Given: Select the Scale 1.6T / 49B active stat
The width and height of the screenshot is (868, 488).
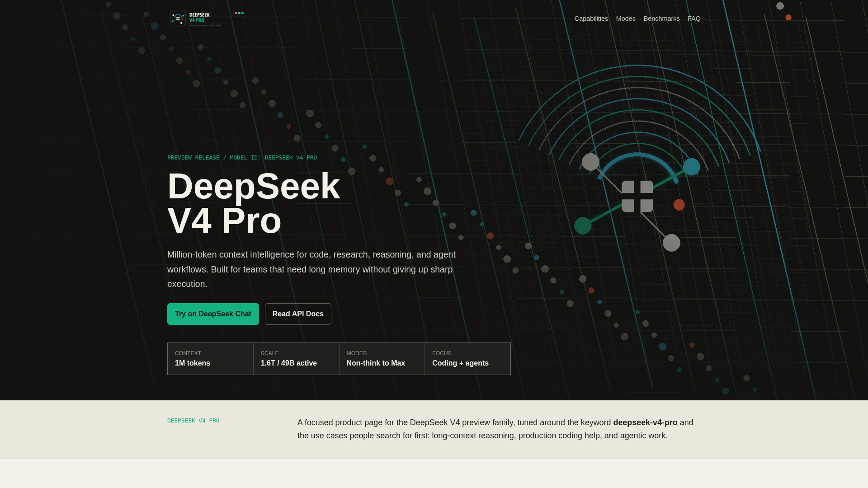Looking at the screenshot, I should point(296,359).
